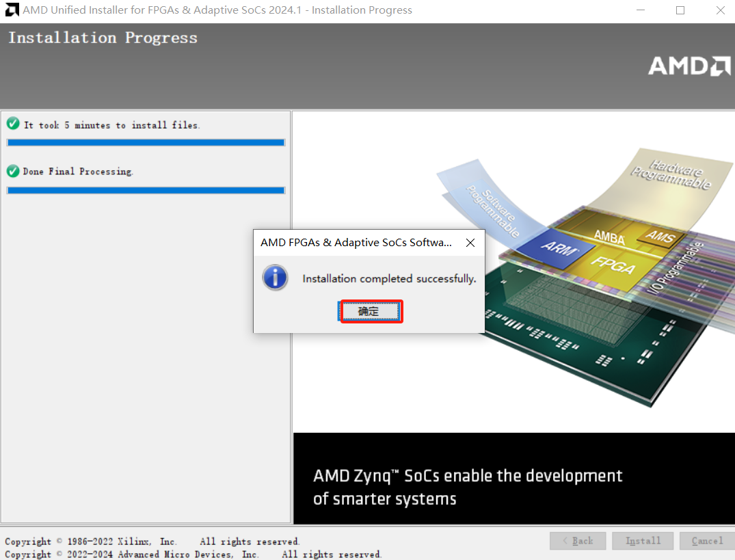
Task: Select the Cancel button at the bottom
Action: 706,540
